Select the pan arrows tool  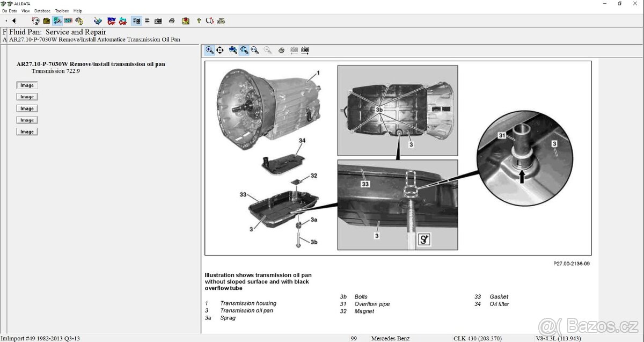[220, 50]
